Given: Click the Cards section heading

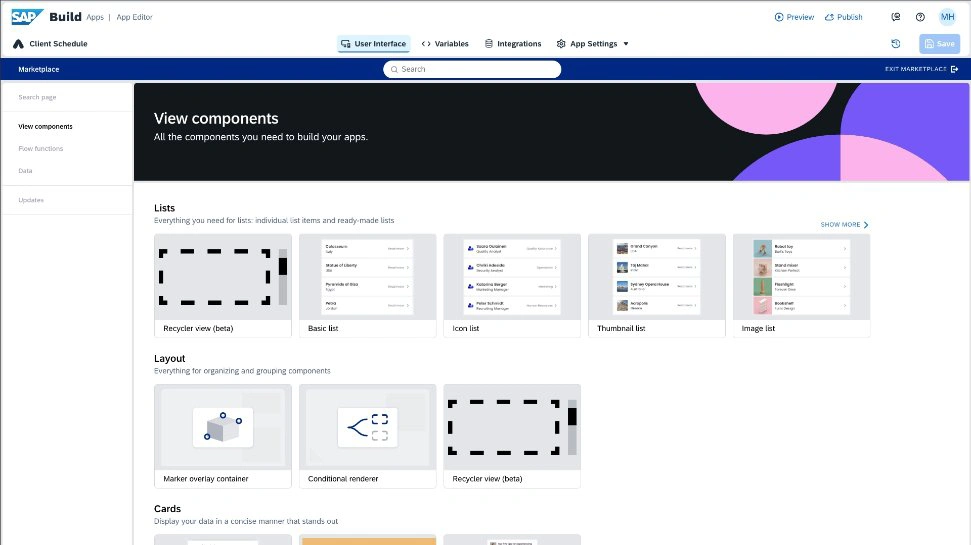Looking at the screenshot, I should pyautogui.click(x=167, y=509).
